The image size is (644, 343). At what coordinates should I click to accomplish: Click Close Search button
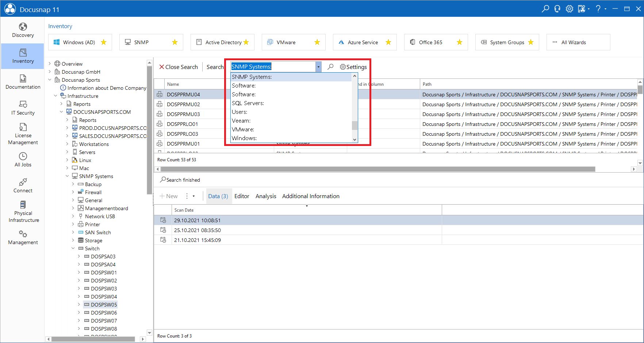[x=178, y=67]
